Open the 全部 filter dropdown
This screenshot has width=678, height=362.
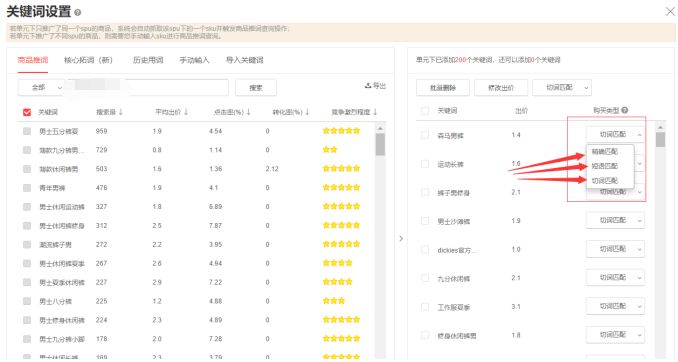pyautogui.click(x=42, y=87)
